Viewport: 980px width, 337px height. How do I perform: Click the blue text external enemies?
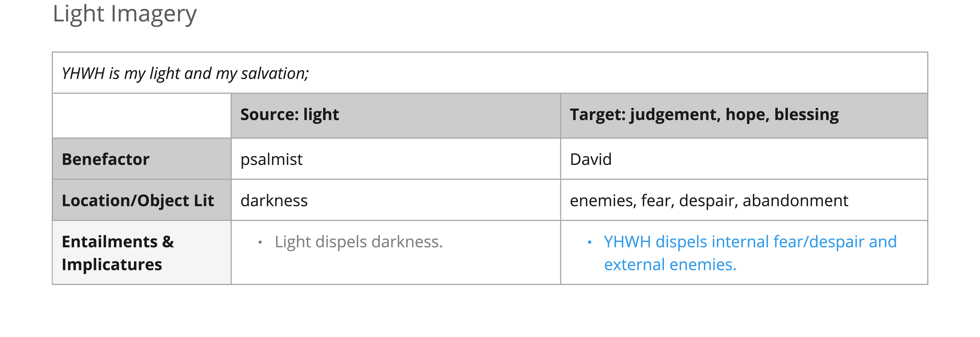pyautogui.click(x=670, y=265)
